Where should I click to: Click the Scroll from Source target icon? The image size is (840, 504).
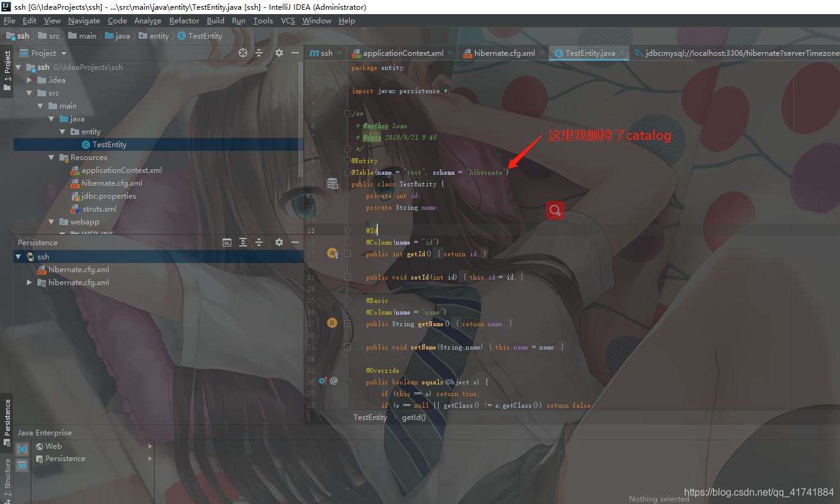pyautogui.click(x=243, y=53)
